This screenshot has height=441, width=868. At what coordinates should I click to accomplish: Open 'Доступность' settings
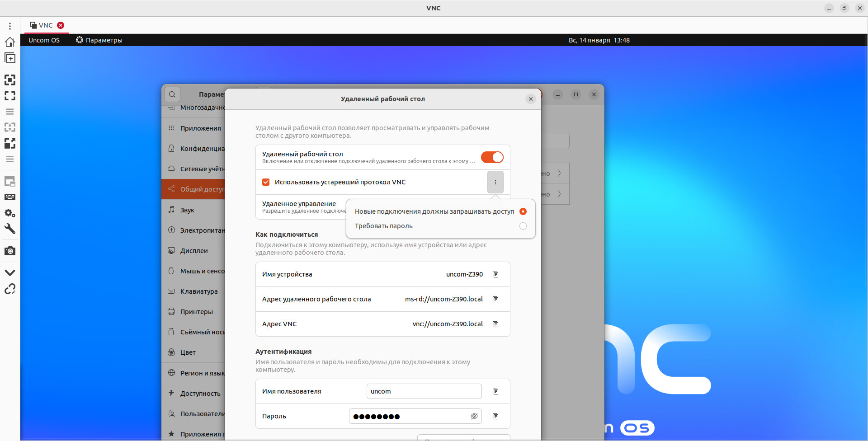click(193, 394)
